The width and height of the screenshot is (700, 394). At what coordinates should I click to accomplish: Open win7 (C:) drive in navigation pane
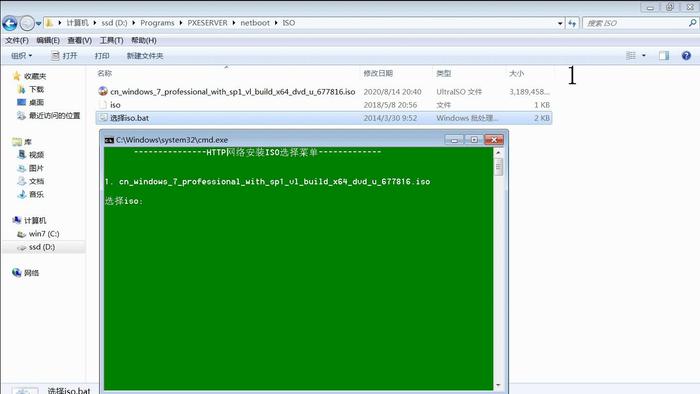(44, 234)
